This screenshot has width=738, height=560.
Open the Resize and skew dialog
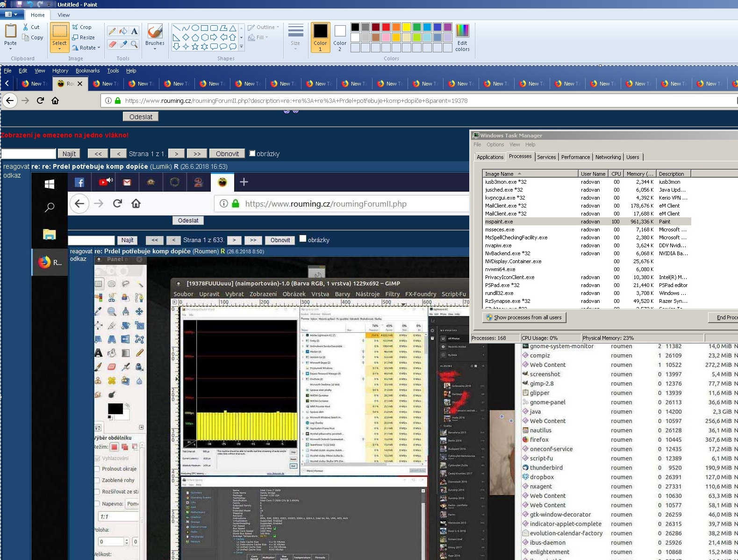click(x=84, y=37)
